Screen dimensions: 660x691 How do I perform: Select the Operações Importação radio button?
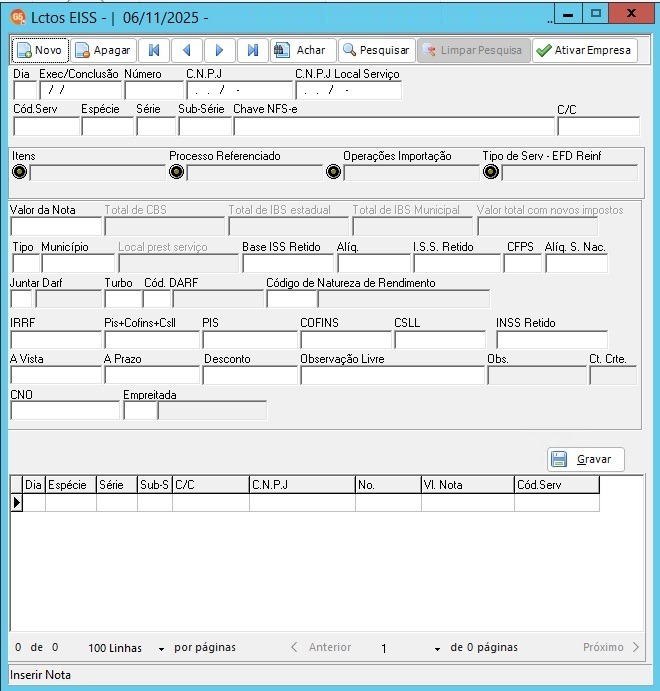pyautogui.click(x=334, y=171)
